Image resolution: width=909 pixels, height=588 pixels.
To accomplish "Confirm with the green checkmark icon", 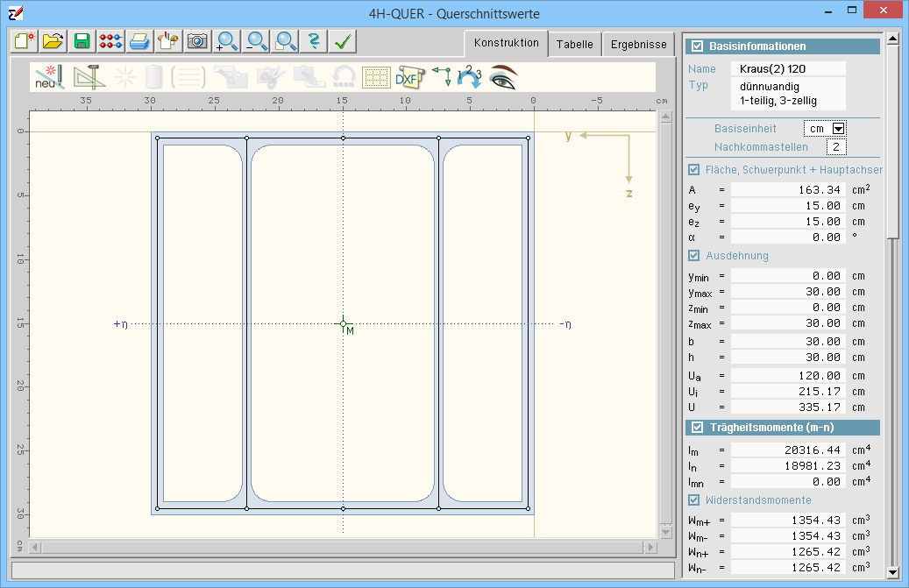I will 343,41.
